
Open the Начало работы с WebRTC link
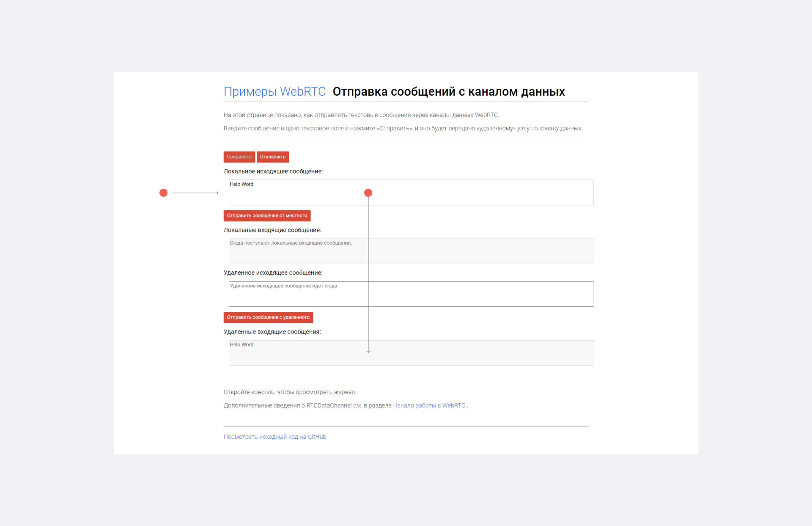pyautogui.click(x=429, y=405)
